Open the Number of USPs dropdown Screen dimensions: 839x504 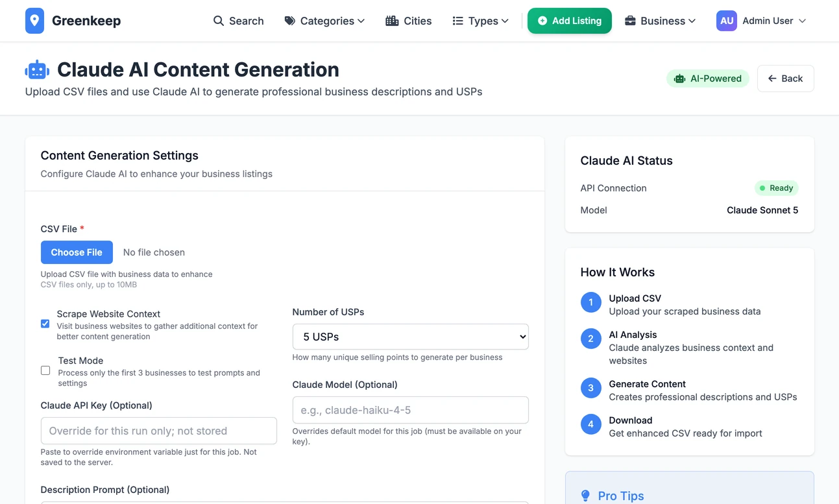tap(411, 337)
